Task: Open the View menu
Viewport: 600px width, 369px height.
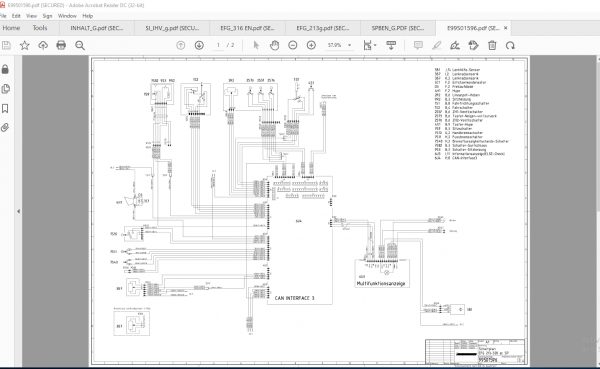Action: (31, 16)
